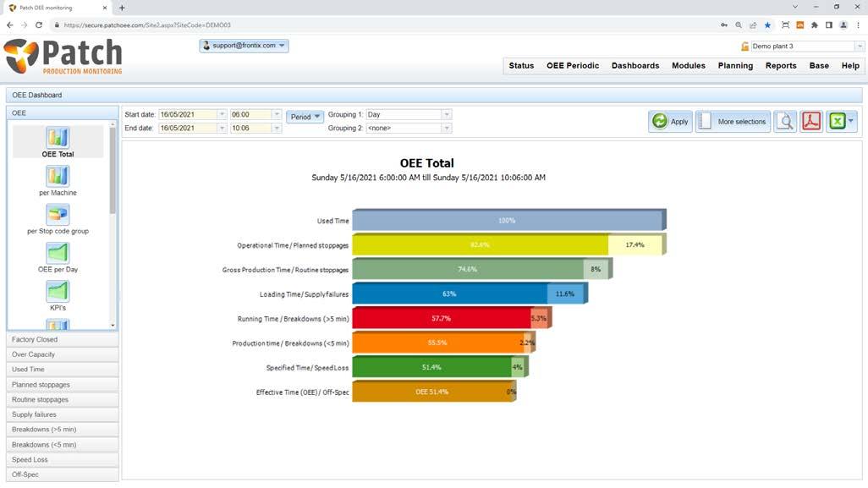Bookmark this page with star icon
The height and width of the screenshot is (488, 868).
coord(768,25)
